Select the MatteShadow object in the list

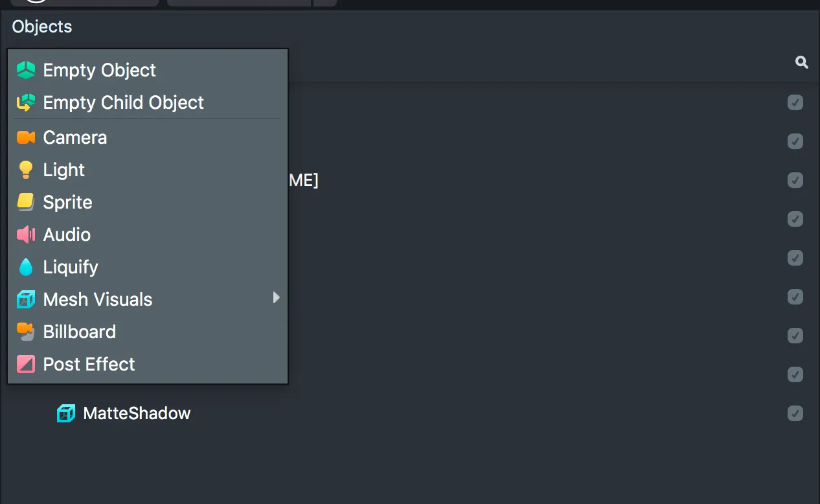point(137,413)
